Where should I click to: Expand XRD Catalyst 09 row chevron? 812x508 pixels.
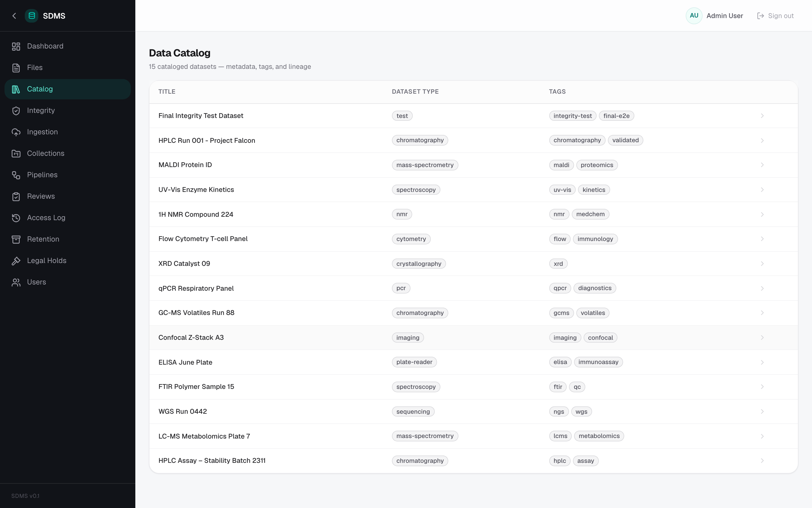pyautogui.click(x=762, y=264)
